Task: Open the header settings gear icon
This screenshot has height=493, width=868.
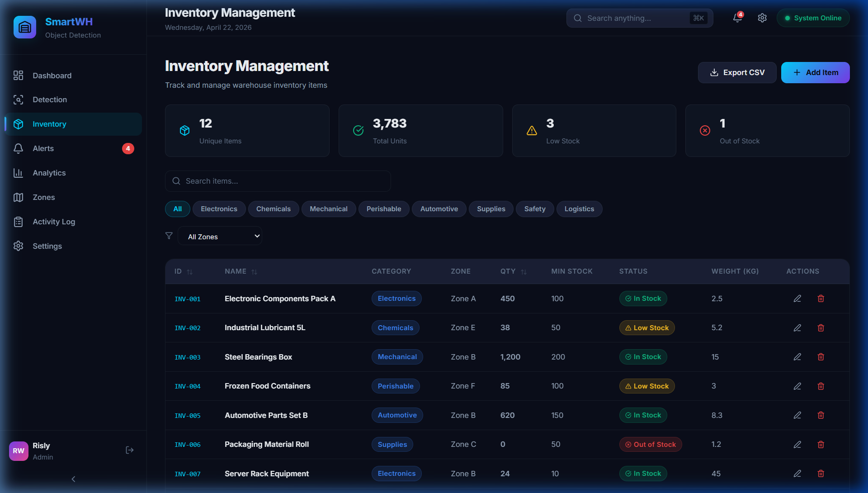Action: (x=762, y=18)
